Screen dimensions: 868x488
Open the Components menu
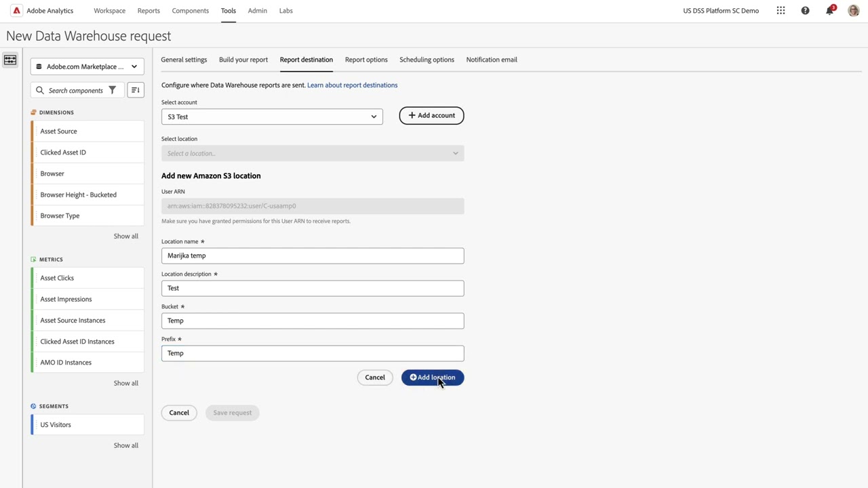[x=191, y=11]
